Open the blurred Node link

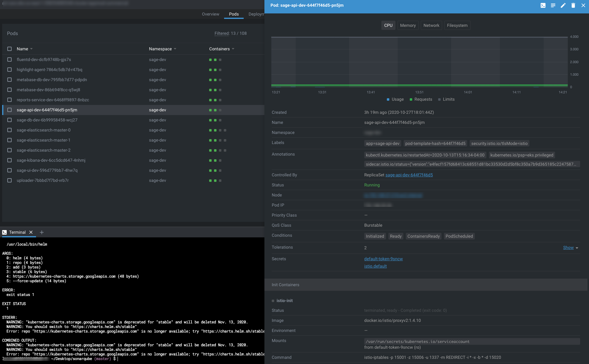tap(393, 195)
